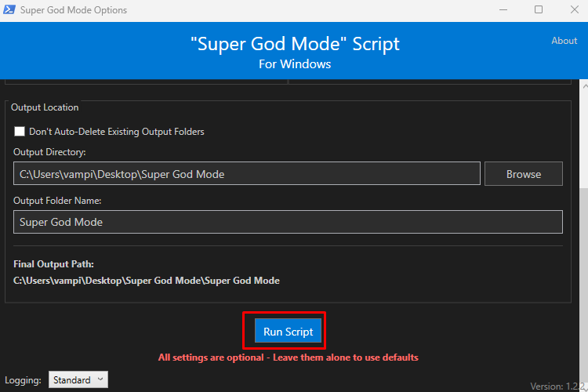Click the Output Folder Name label
Image resolution: width=588 pixels, height=392 pixels.
point(57,201)
